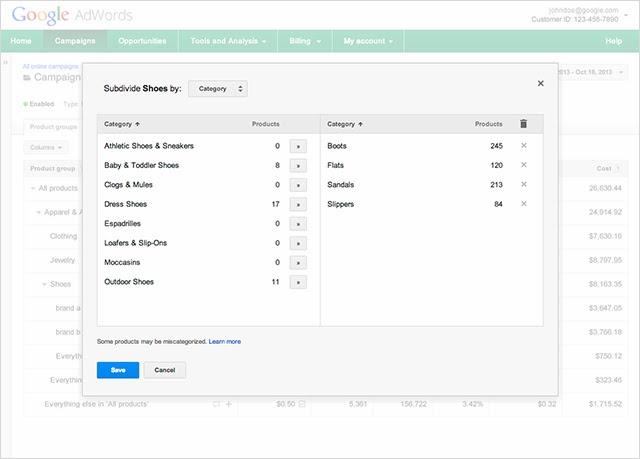This screenshot has height=459, width=640.
Task: Select Boots in the selected list
Action: point(337,146)
